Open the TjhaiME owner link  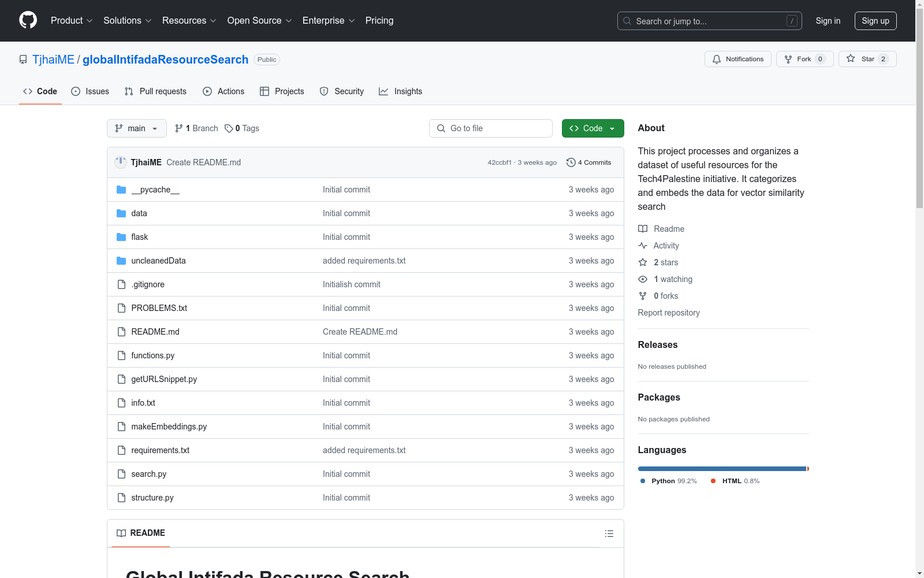pos(53,60)
